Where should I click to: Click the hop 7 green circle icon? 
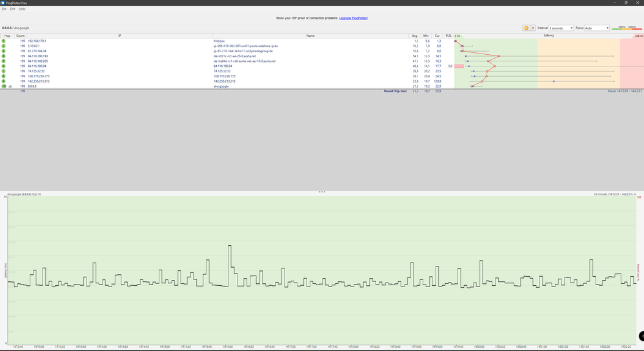[x=4, y=71]
